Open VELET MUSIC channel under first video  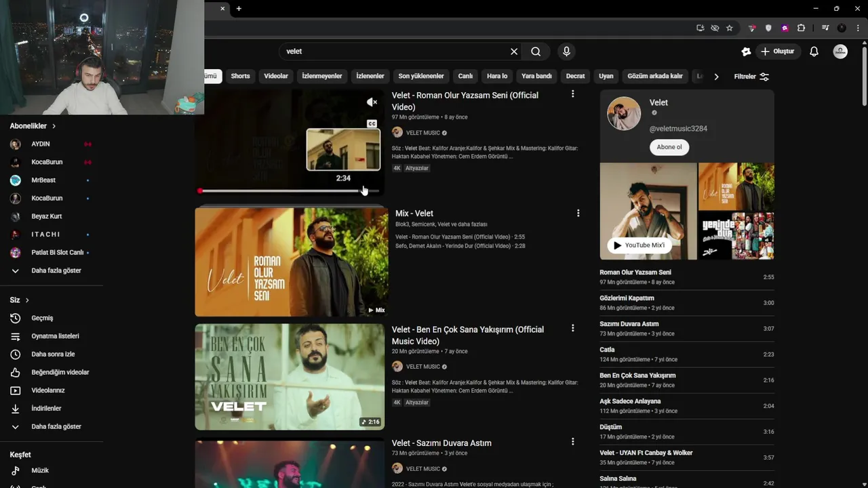pos(423,133)
